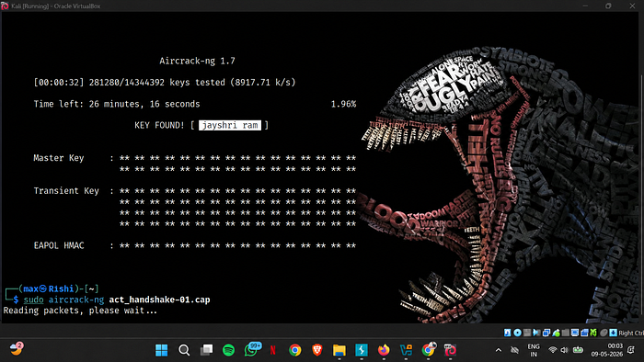Click the recording indicator in VirtualBox status bar

point(584,333)
